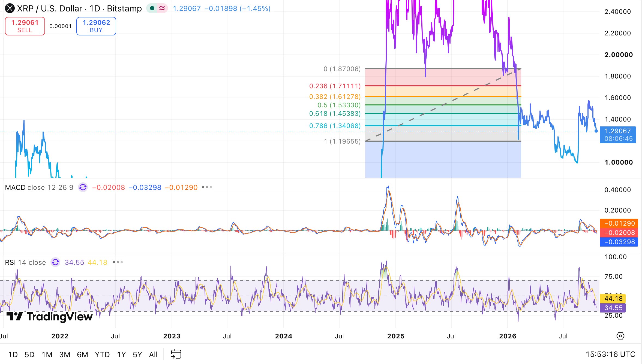Click the green market status dot

tap(152, 8)
